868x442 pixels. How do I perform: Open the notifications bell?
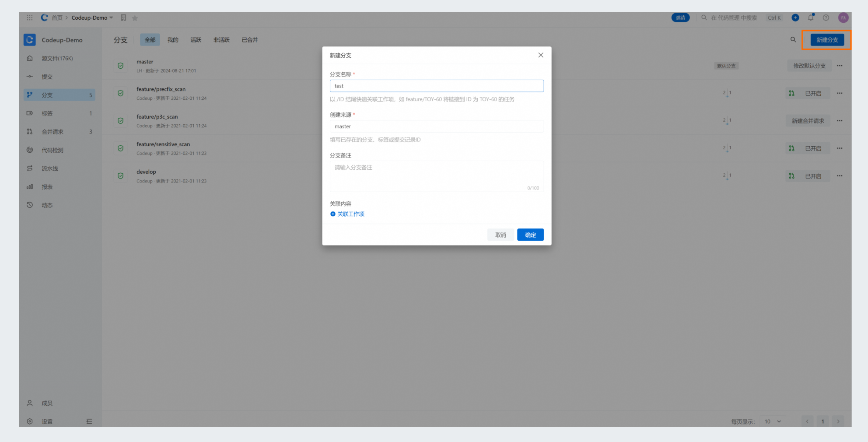(811, 18)
